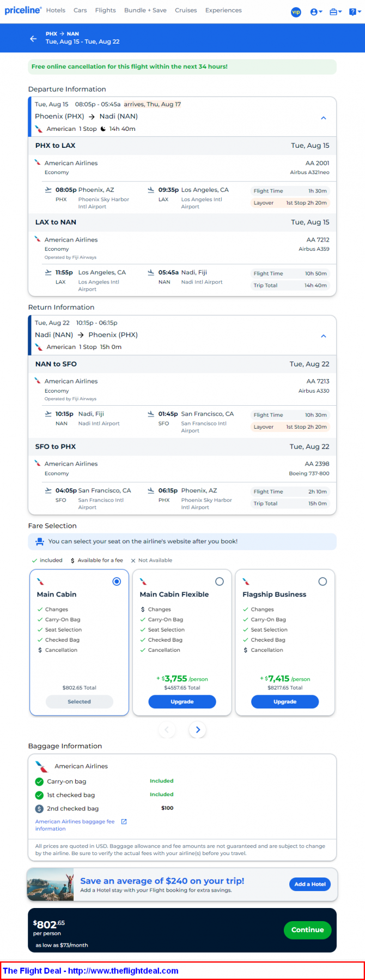Upgrade to Flagship Business fare
This screenshot has height=980, width=365.
click(285, 702)
